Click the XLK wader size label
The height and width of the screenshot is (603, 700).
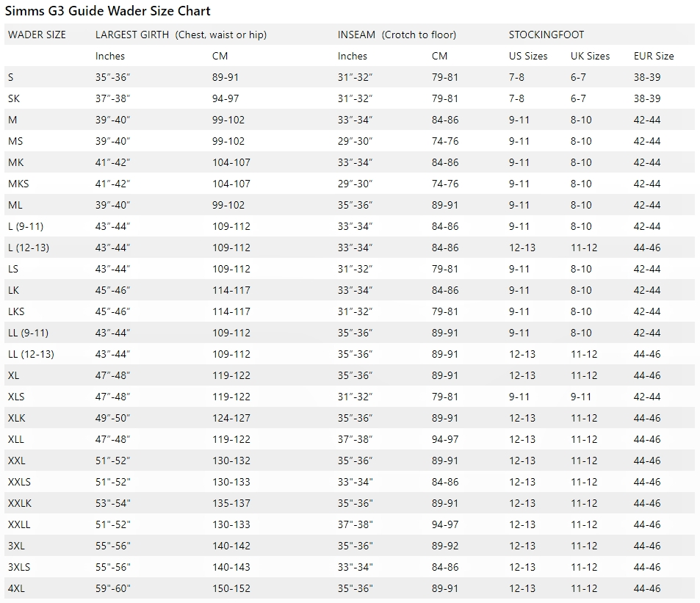coord(16,418)
